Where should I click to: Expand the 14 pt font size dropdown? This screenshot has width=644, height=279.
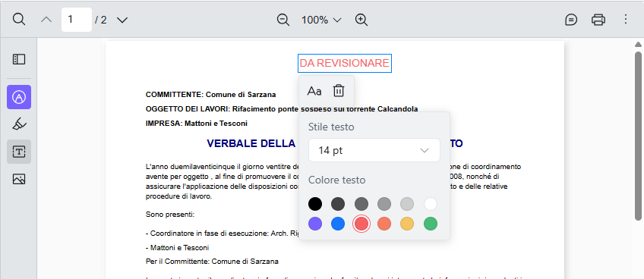pos(374,150)
